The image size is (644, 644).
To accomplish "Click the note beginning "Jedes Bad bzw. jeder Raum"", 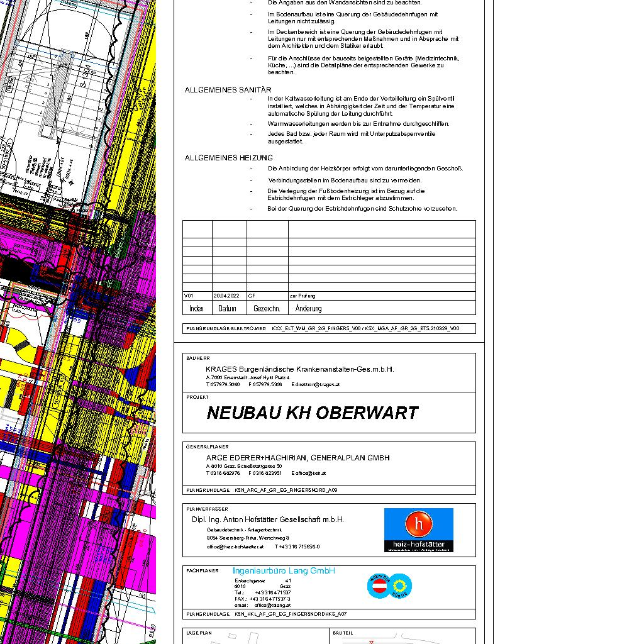I will point(352,138).
